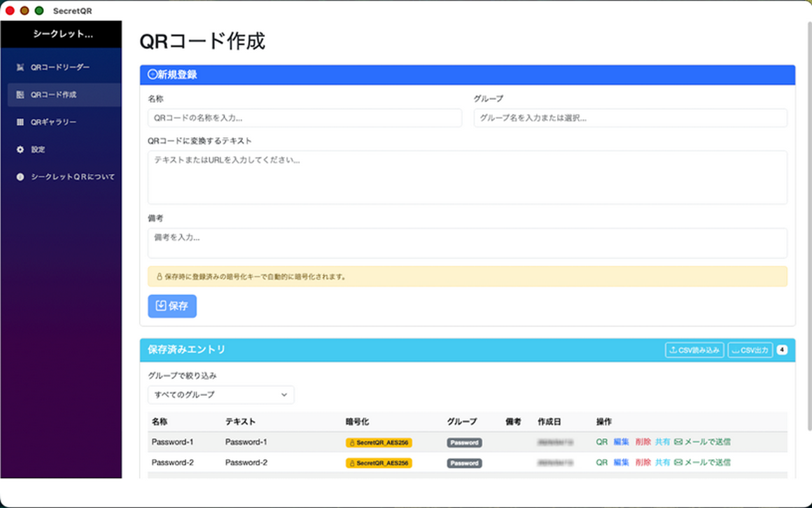The height and width of the screenshot is (508, 812).
Task: Select QRコード作成 in the sidebar
Action: (x=64, y=95)
